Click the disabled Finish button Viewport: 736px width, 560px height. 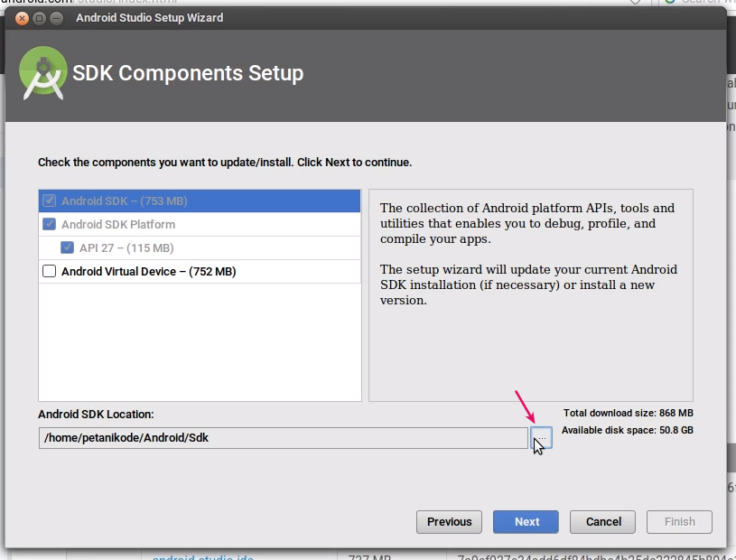click(679, 521)
